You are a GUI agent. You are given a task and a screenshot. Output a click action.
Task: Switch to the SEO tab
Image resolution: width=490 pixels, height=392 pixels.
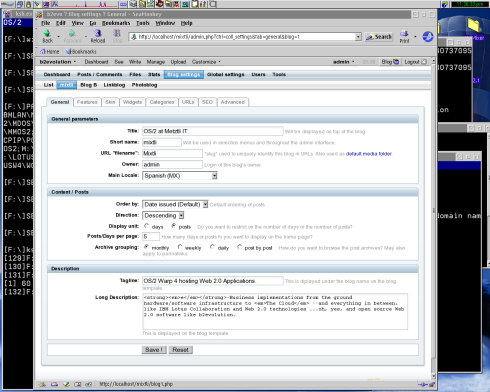[x=207, y=102]
